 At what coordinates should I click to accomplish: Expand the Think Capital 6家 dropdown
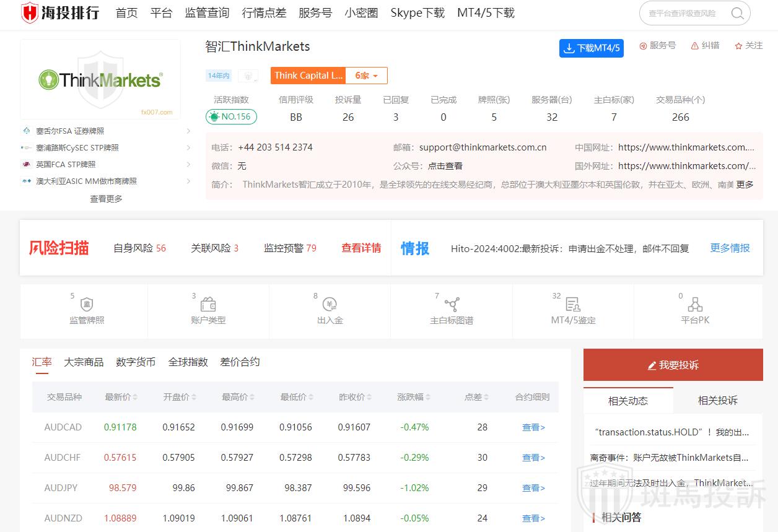coord(366,76)
